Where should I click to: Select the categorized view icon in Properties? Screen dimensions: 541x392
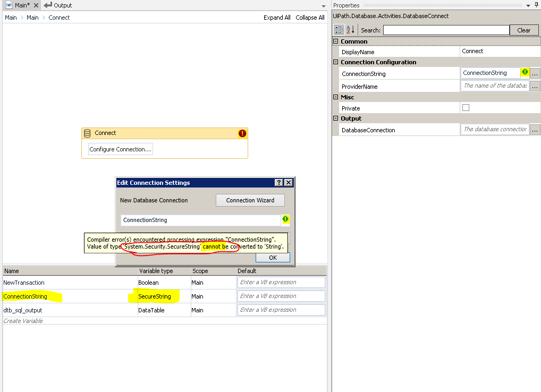[x=339, y=29]
